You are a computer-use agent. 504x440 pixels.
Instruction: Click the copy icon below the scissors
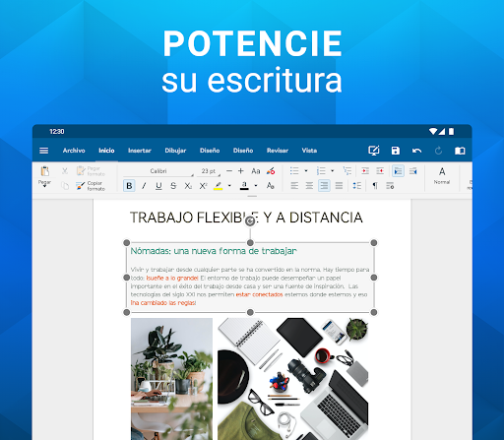(x=65, y=186)
